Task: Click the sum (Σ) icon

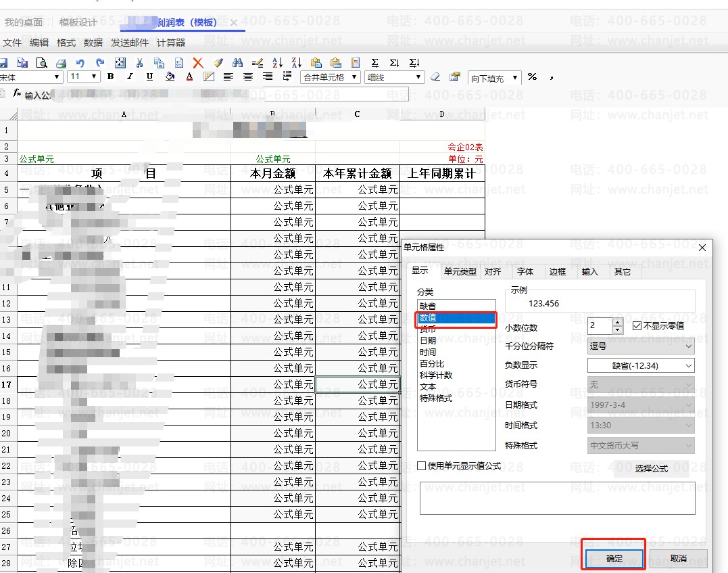Action: (375, 63)
